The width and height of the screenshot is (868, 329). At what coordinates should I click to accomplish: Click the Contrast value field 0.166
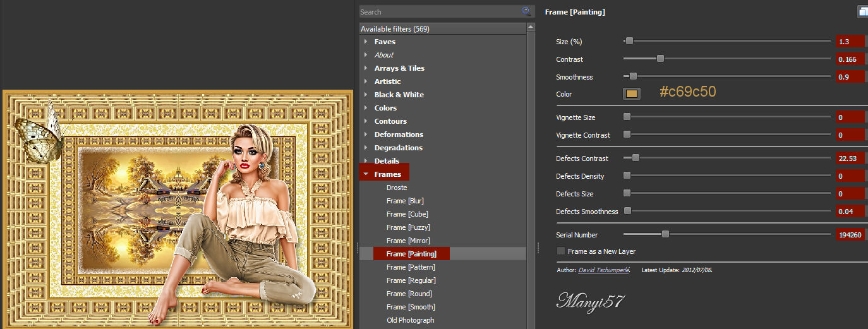(x=850, y=59)
